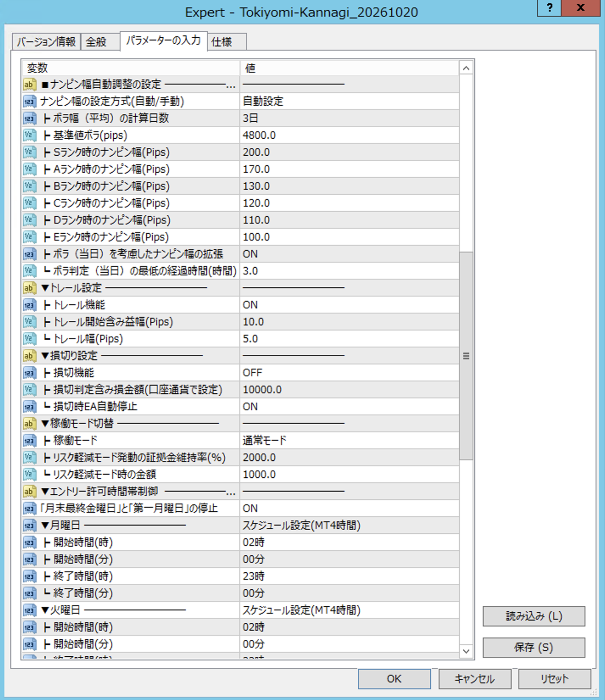Open the スケジュール設定(MT4時間) value for ▼火曜日
The height and width of the screenshot is (700, 605).
click(349, 610)
